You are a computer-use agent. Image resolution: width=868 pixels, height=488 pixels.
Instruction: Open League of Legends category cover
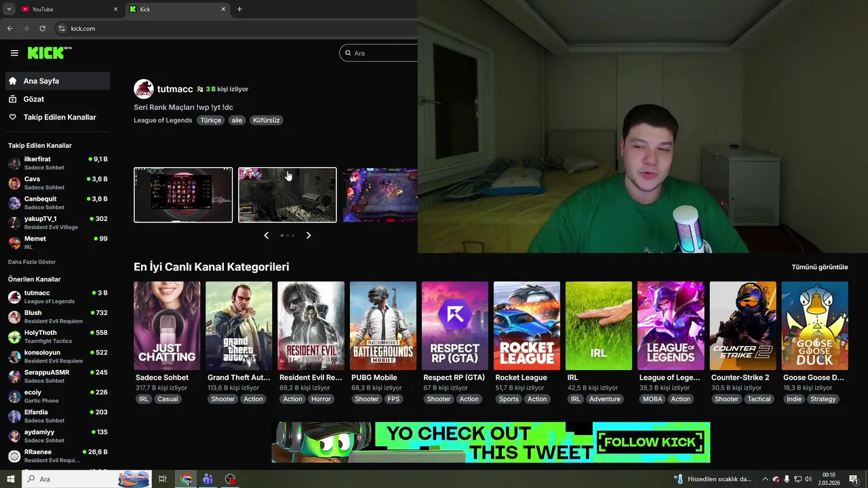tap(671, 325)
